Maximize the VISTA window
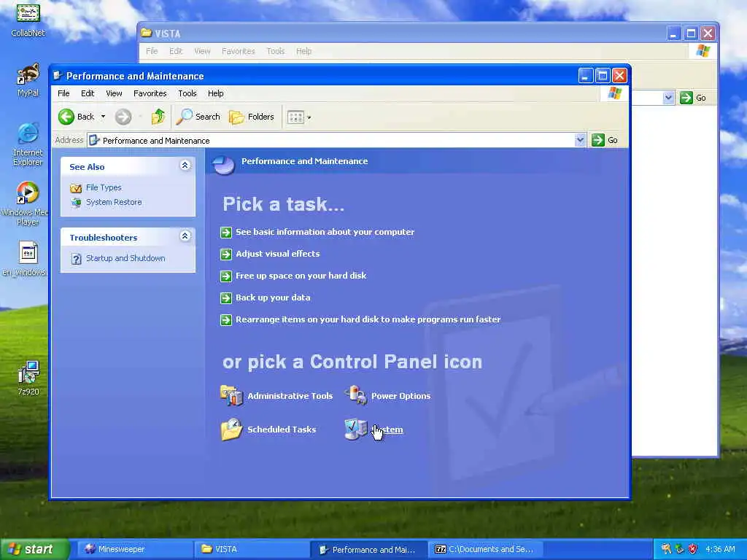The height and width of the screenshot is (560, 747). [x=691, y=34]
